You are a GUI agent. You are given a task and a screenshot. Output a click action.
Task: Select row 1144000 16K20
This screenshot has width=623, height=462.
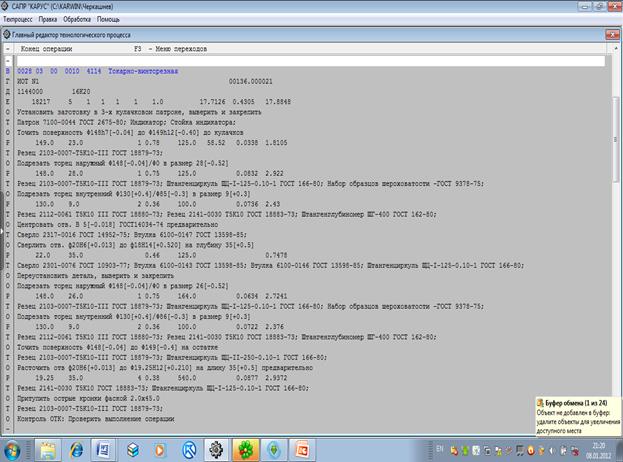(x=54, y=91)
